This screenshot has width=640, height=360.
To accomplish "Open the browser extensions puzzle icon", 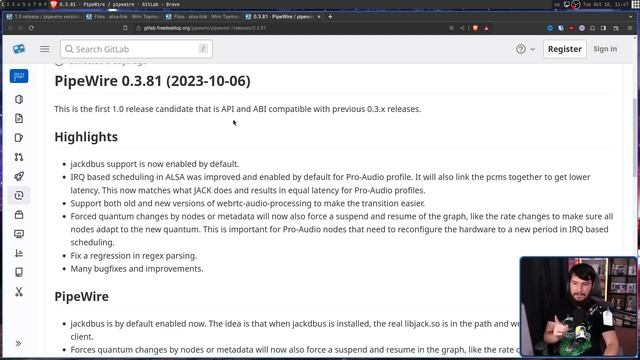I will 593,28.
